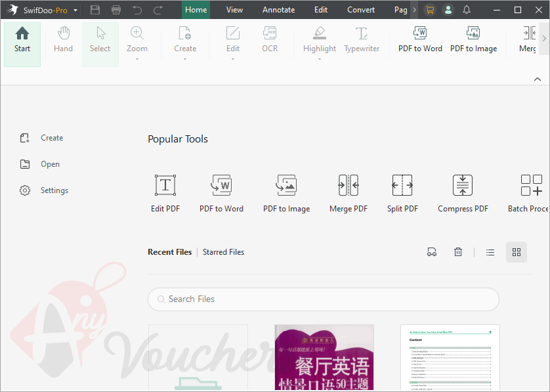Switch recent files to list view
550x392 pixels.
click(x=490, y=251)
